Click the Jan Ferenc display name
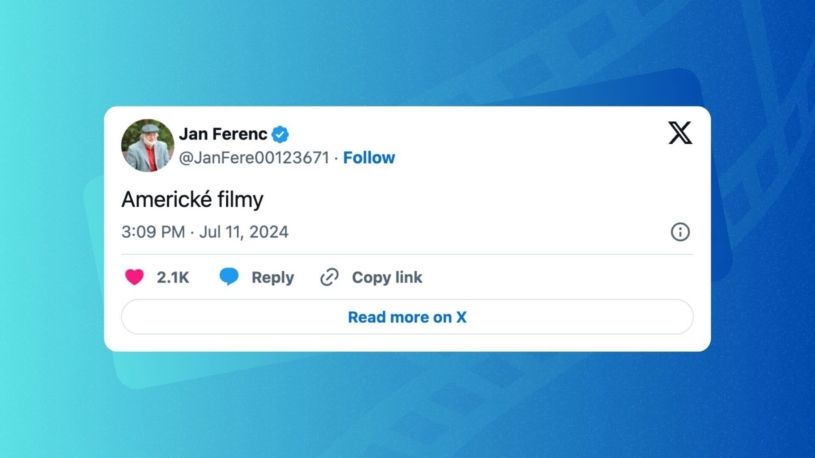The height and width of the screenshot is (458, 815). click(x=224, y=134)
